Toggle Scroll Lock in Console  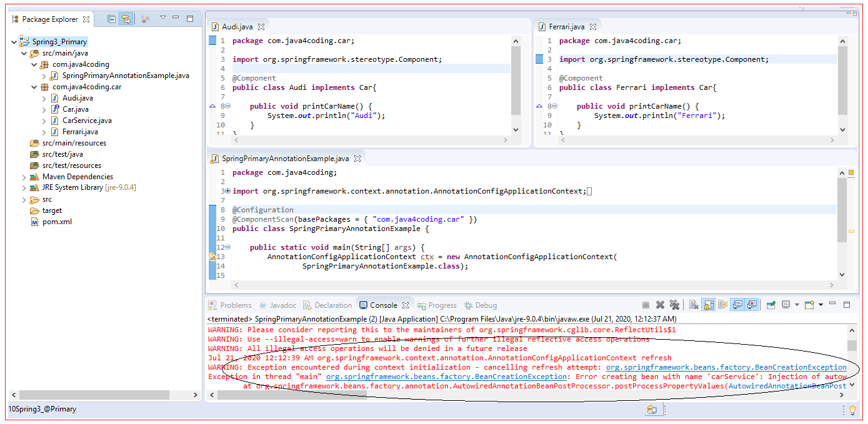click(709, 305)
